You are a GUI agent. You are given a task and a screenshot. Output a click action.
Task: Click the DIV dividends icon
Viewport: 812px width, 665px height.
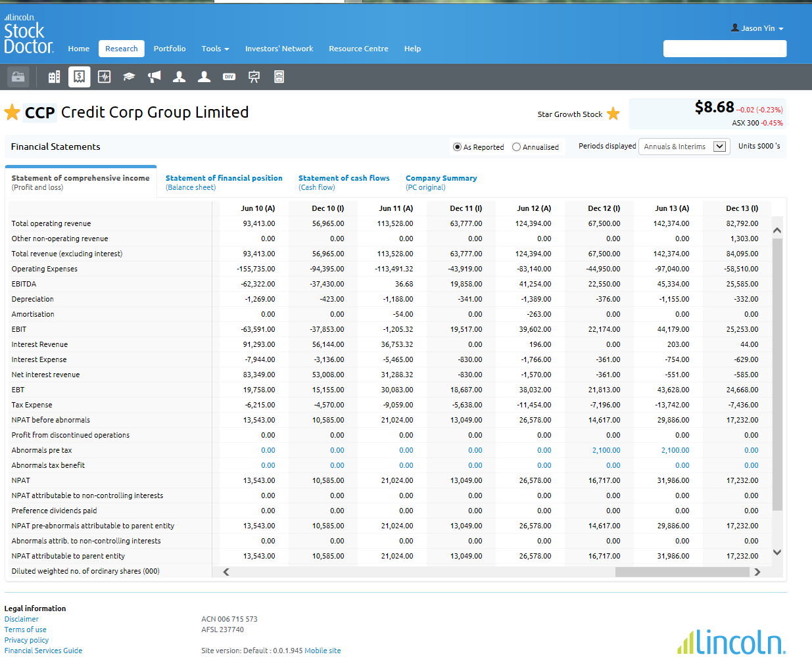point(229,77)
